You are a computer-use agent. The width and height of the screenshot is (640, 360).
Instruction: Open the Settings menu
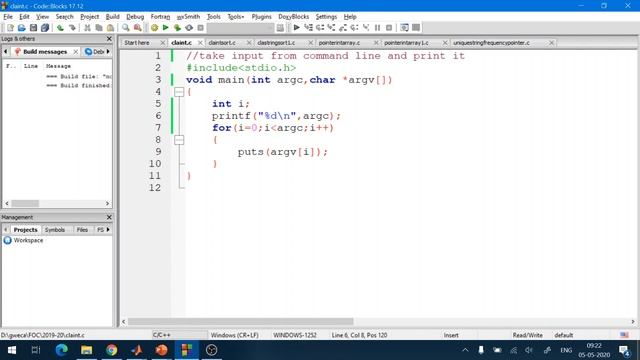(326, 17)
